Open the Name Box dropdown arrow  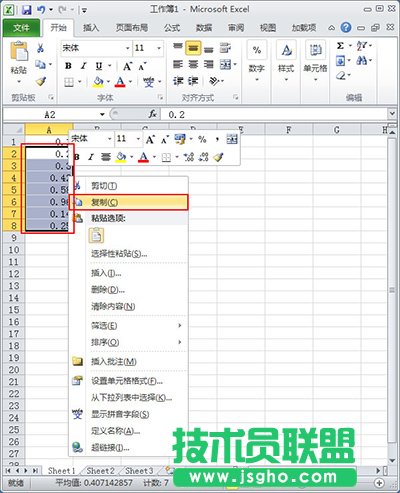tap(102, 114)
